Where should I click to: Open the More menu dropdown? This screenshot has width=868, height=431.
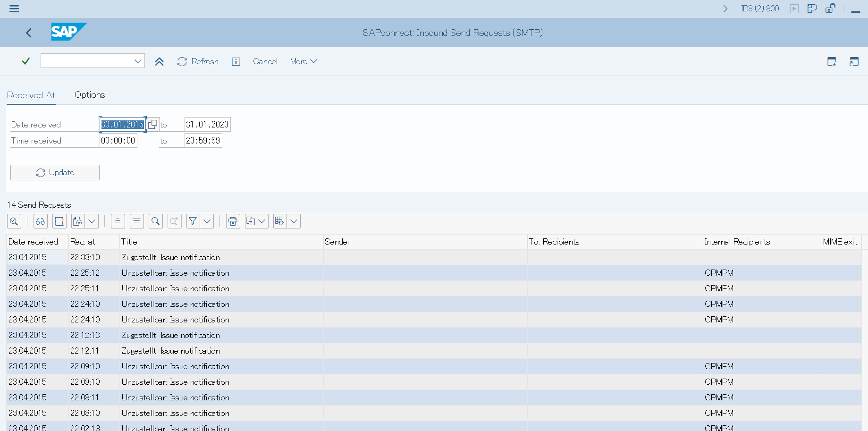point(303,61)
